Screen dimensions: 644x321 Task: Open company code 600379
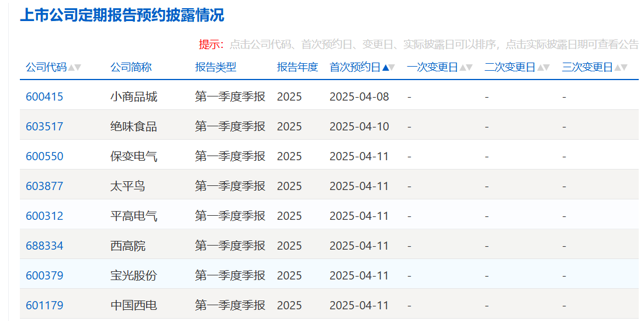pos(44,275)
